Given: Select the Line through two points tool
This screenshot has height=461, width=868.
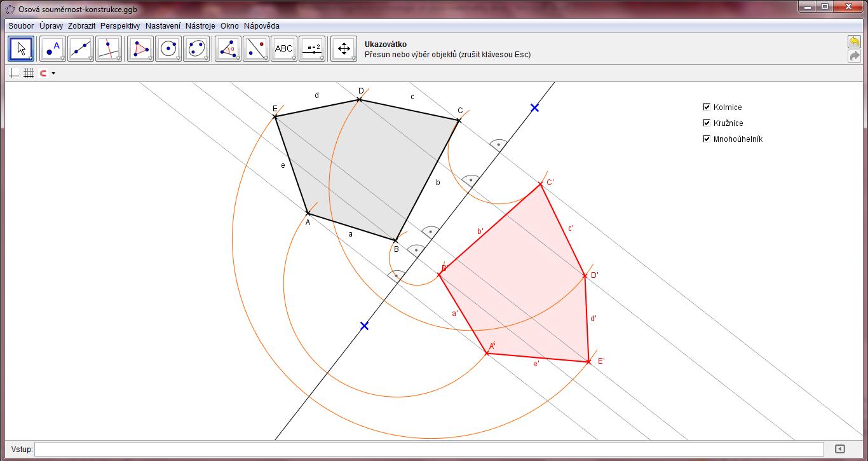Looking at the screenshot, I should [x=81, y=48].
